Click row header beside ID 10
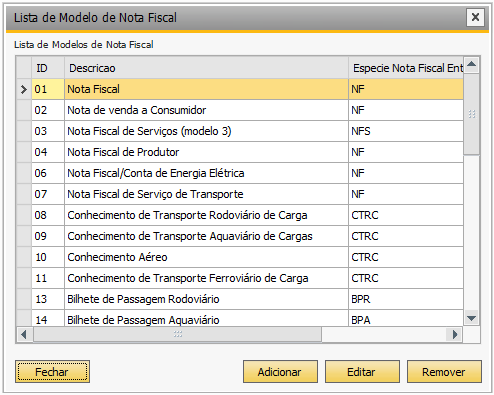Image resolution: width=494 pixels, height=395 pixels. (24, 257)
